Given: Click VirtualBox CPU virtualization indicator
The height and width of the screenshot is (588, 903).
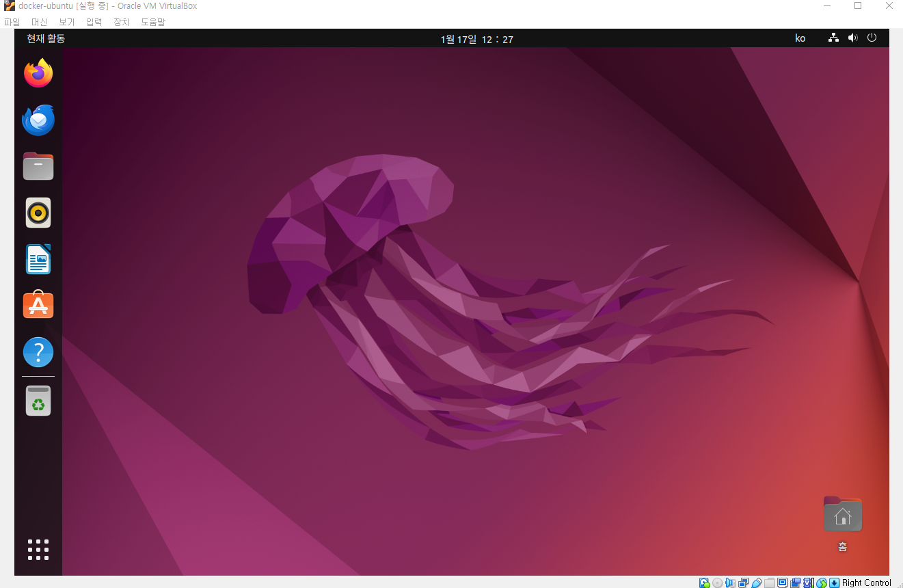Looking at the screenshot, I should [x=809, y=583].
